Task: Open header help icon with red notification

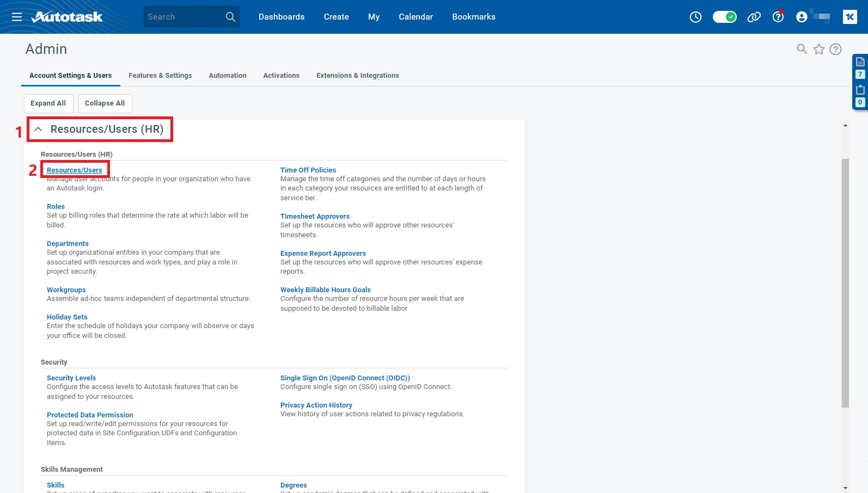Action: (x=778, y=17)
